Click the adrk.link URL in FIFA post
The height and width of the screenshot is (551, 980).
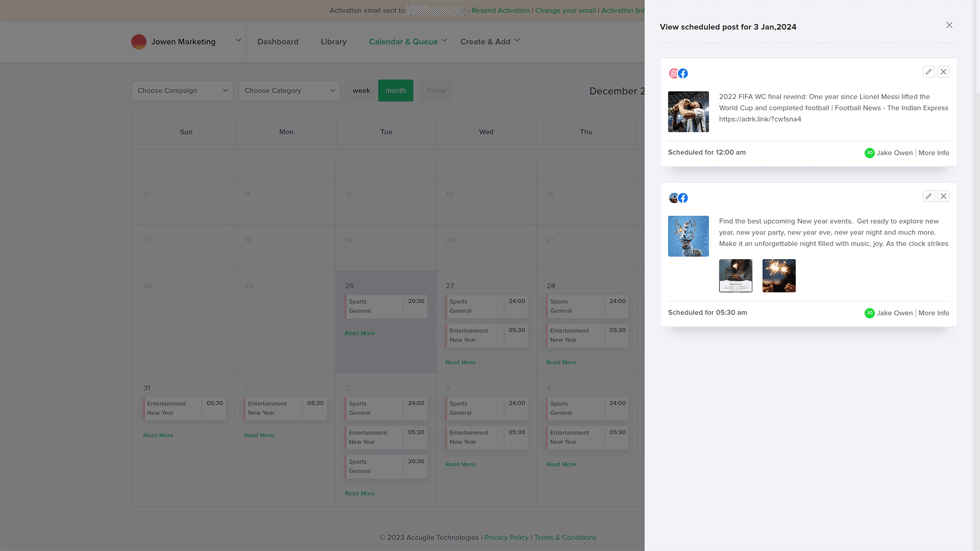coord(760,119)
